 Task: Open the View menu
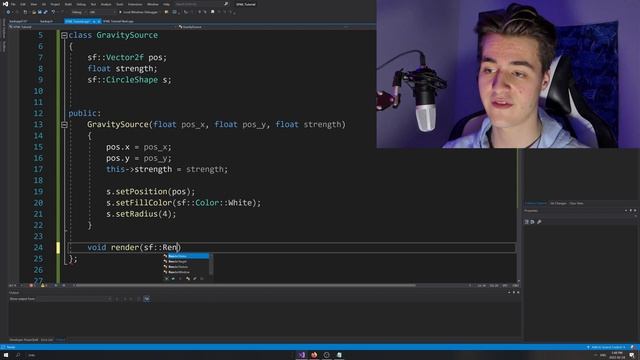click(34, 4)
